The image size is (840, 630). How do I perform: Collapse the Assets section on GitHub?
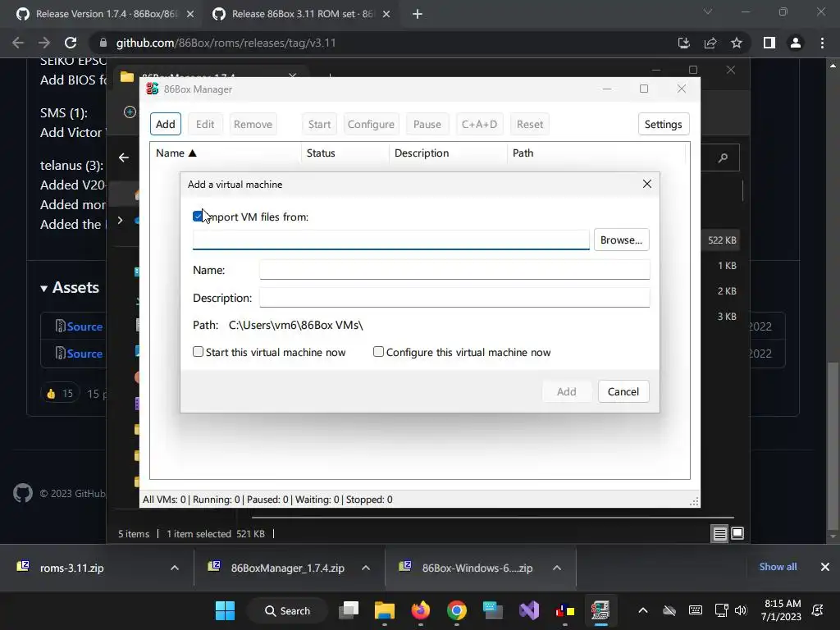pos(70,288)
